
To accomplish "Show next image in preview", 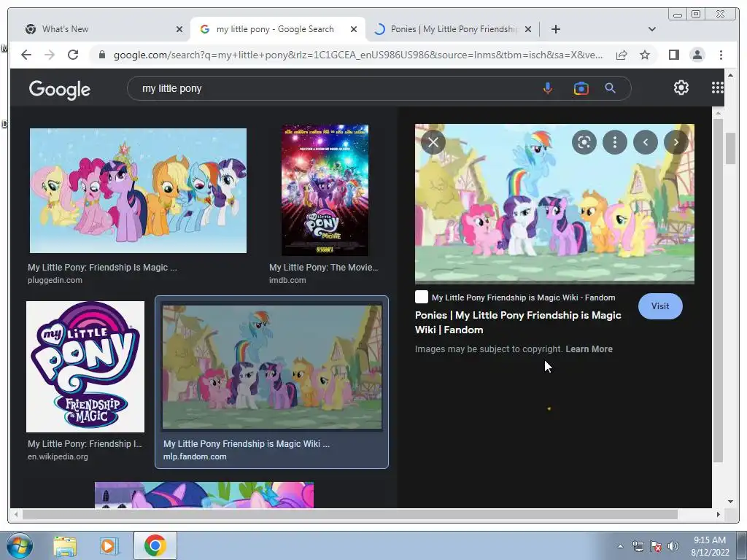I will [676, 142].
